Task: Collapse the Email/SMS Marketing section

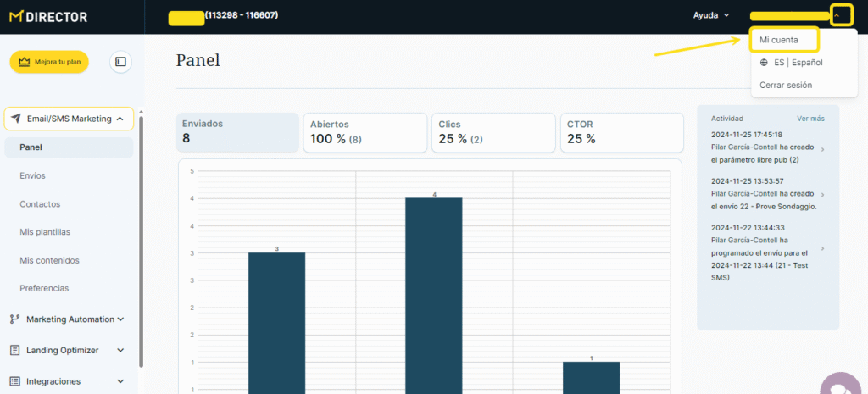Action: (120, 119)
